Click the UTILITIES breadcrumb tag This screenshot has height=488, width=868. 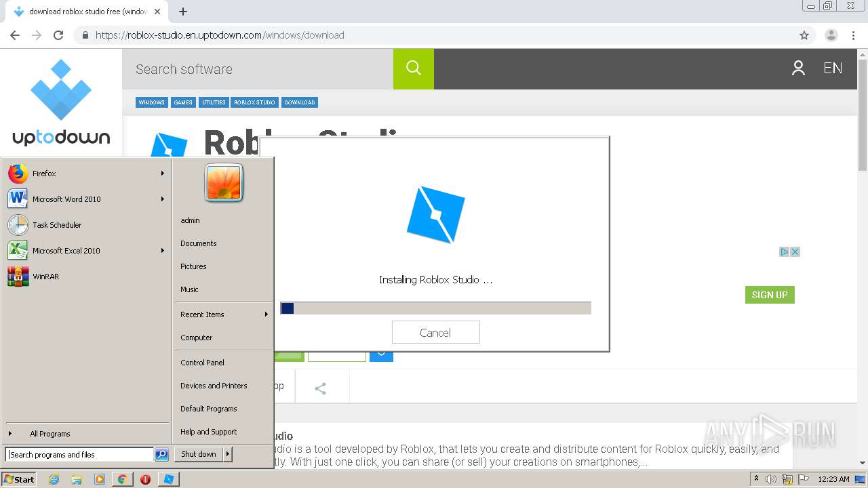[x=214, y=102]
